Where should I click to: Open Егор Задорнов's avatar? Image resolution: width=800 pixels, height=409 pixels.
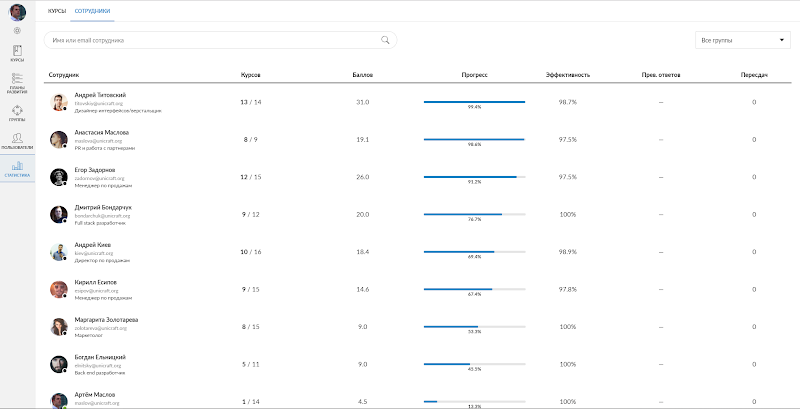(x=59, y=177)
